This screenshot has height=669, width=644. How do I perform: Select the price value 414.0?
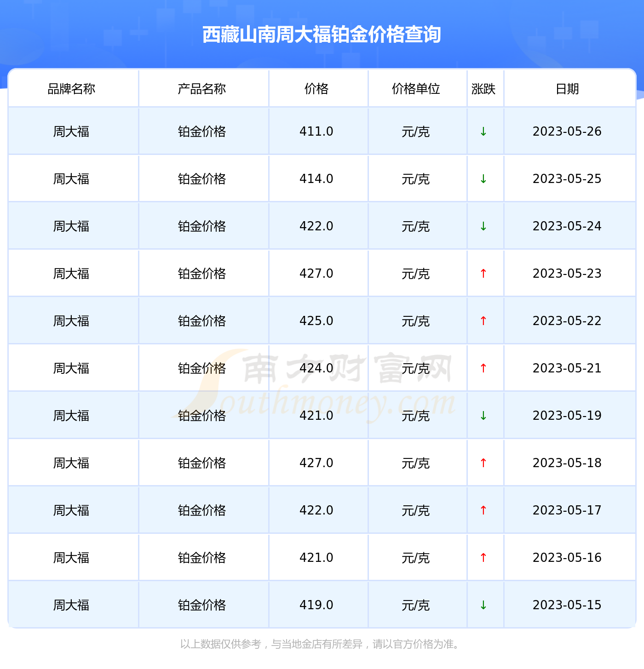316,179
